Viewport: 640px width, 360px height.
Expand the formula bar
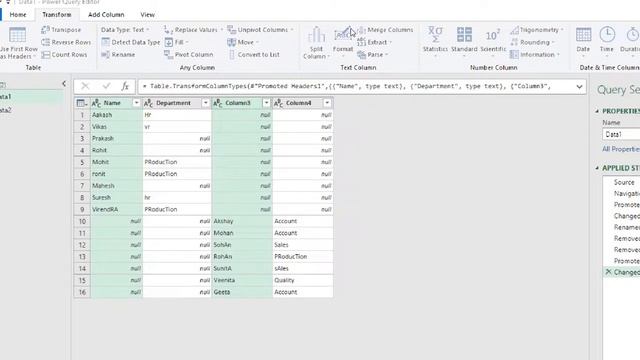click(x=579, y=87)
